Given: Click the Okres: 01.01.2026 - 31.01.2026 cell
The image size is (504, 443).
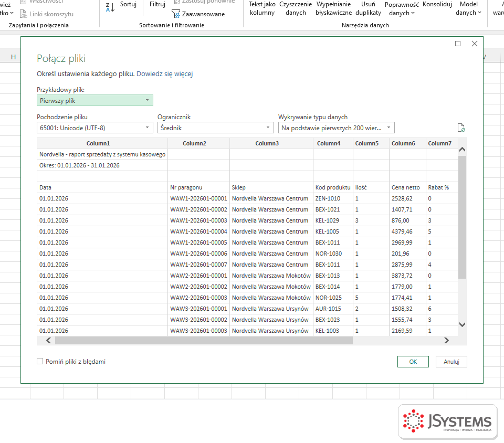Looking at the screenshot, I should [102, 165].
